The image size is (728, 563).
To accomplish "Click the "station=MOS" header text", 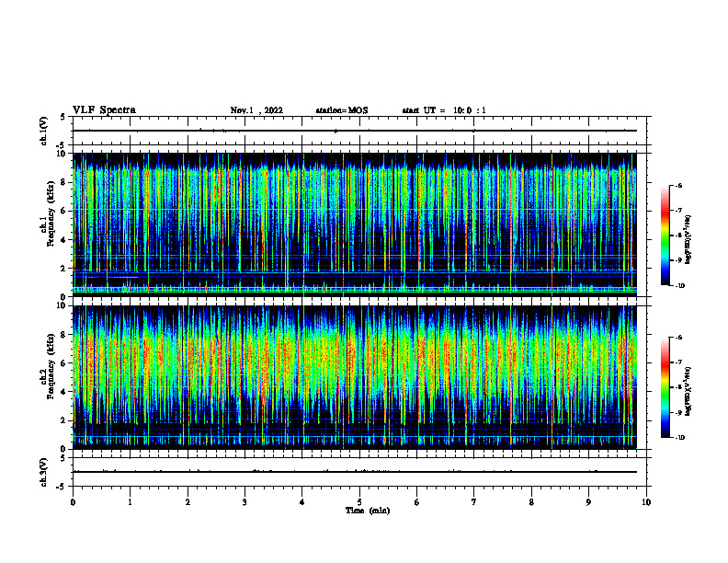I will click(342, 110).
